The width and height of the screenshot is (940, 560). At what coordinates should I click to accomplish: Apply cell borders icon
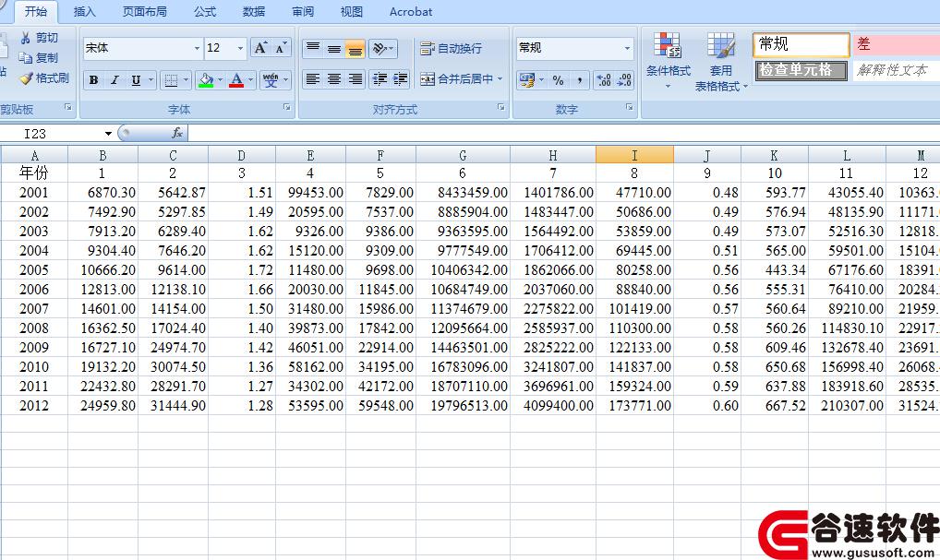coord(171,79)
